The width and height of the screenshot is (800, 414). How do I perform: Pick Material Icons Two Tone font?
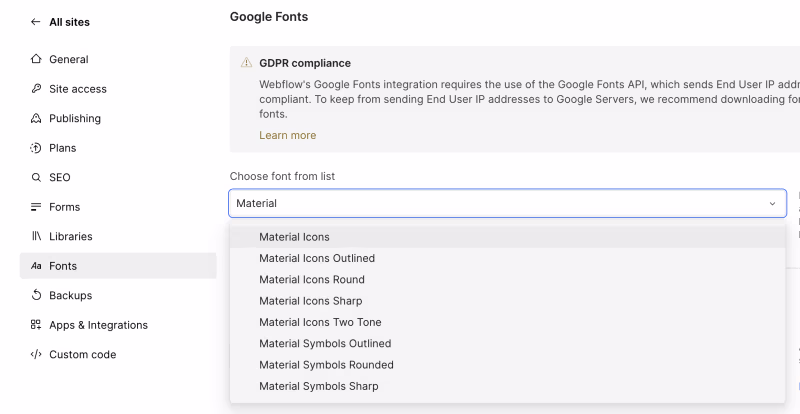[x=320, y=322]
